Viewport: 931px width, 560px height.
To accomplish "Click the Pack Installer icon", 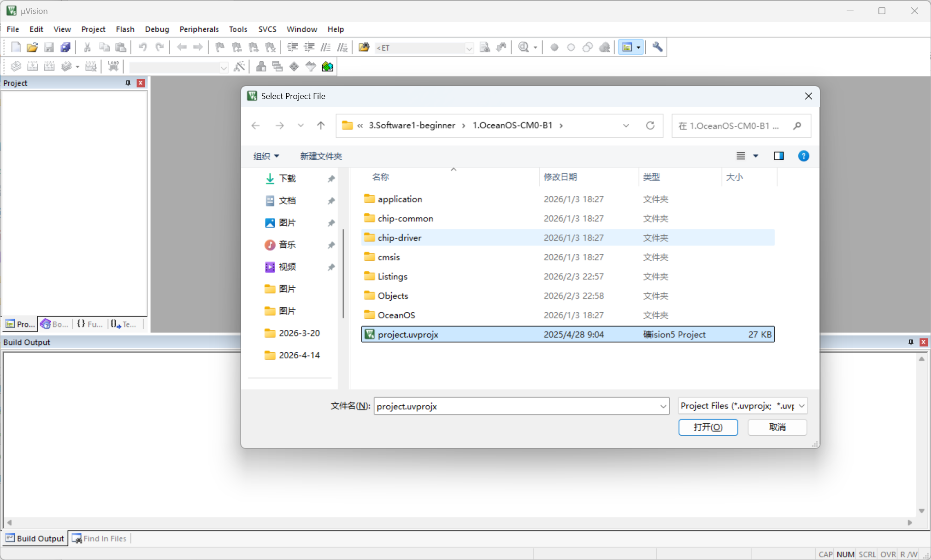I will tap(328, 66).
